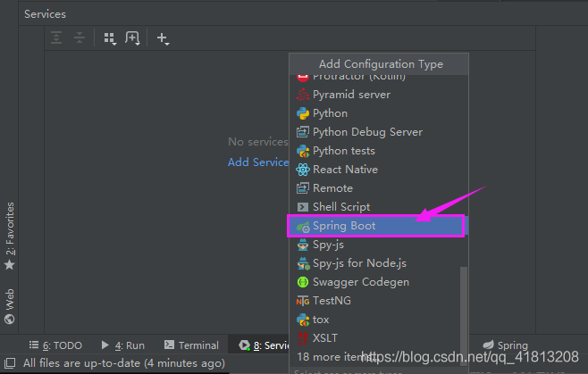
Task: Click the Add Service link
Action: point(258,162)
